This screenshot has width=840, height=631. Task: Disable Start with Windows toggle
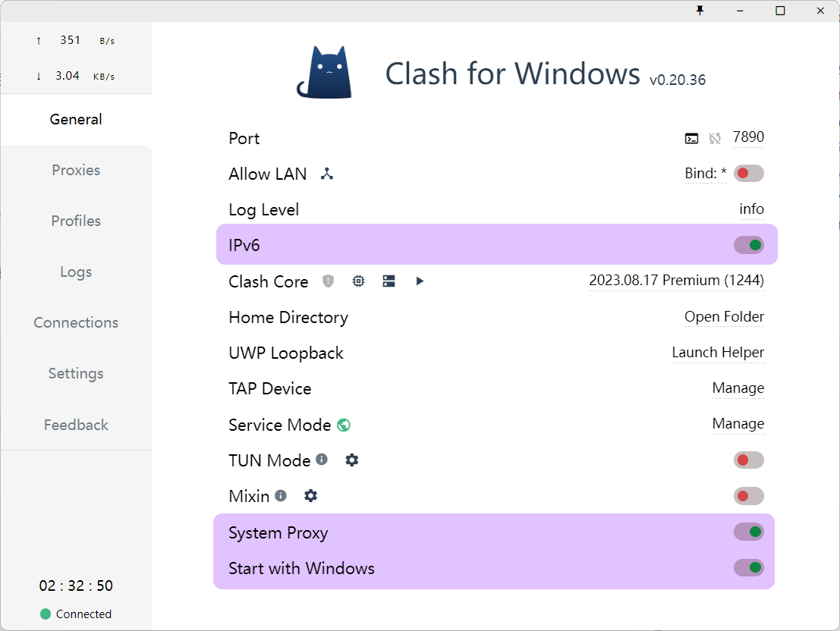click(748, 567)
